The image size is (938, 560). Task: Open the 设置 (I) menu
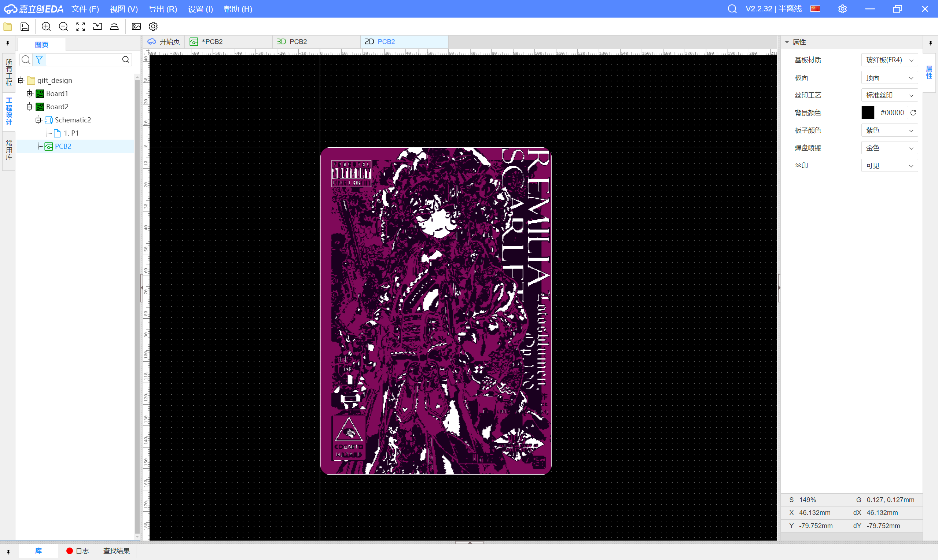coord(201,9)
